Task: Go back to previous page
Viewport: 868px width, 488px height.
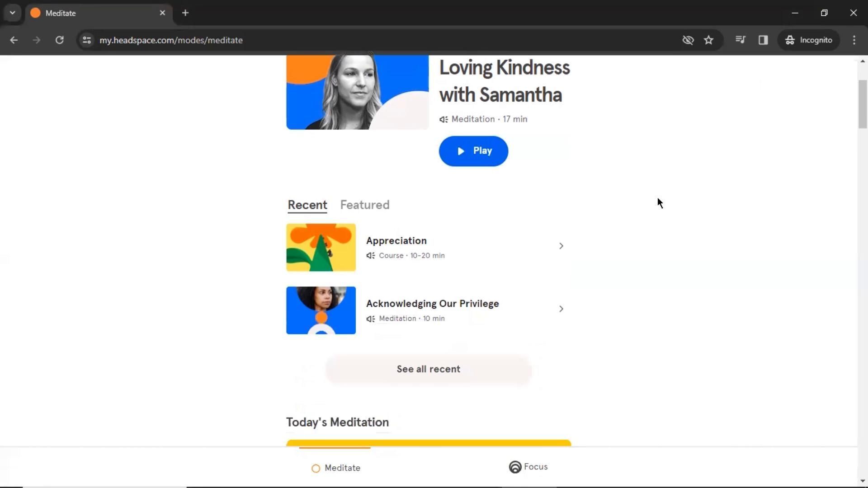Action: tap(14, 40)
